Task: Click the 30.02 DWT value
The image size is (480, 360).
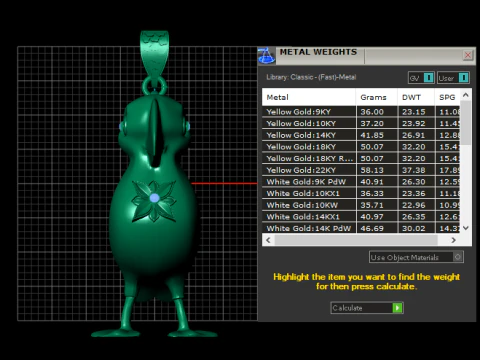Action: coord(414,228)
